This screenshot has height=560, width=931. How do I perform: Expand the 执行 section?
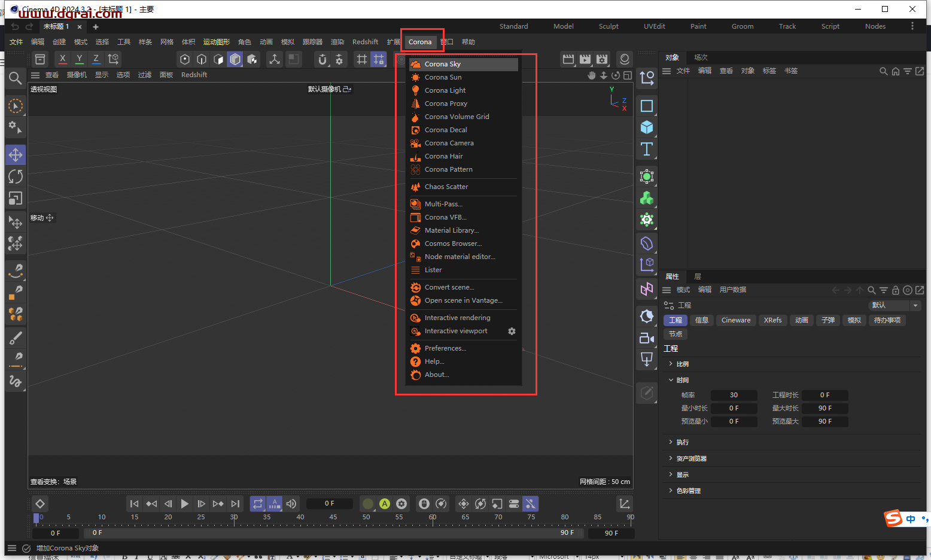click(x=682, y=442)
